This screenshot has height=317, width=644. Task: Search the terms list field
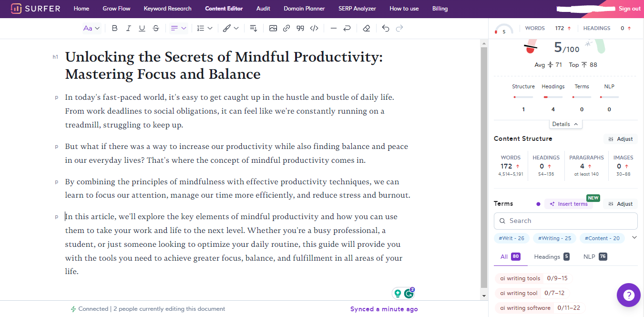point(566,221)
